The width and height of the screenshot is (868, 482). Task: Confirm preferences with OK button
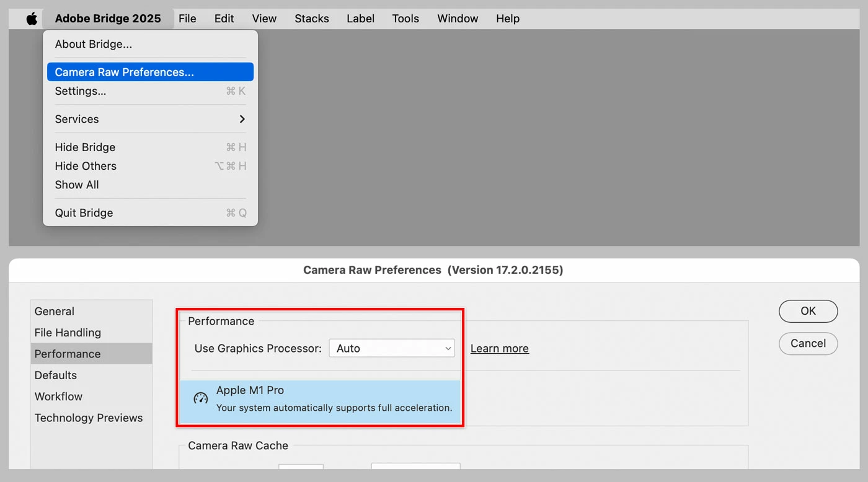pos(808,311)
